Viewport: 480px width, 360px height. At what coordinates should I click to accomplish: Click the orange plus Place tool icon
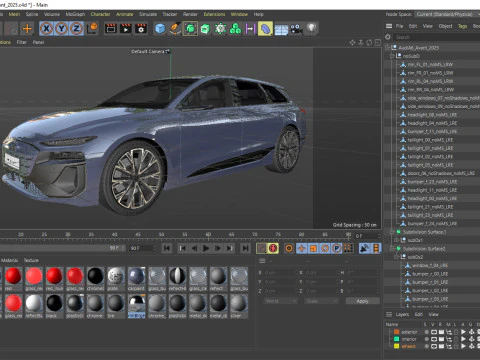pyautogui.click(x=27, y=29)
